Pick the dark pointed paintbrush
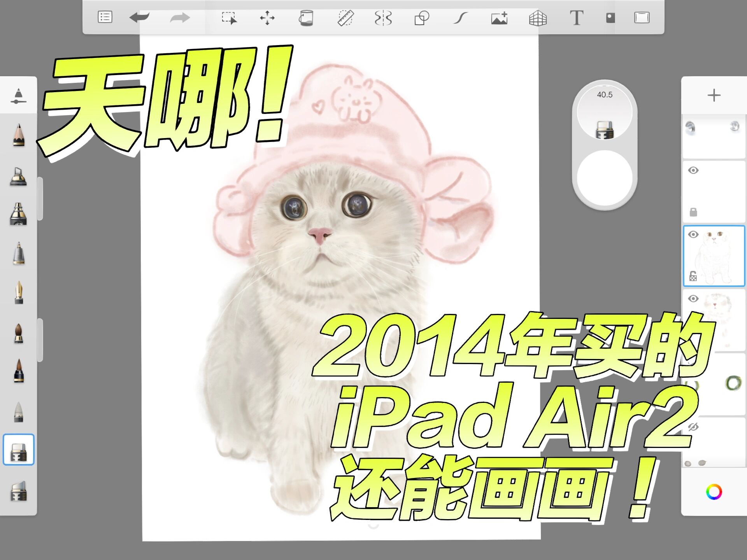This screenshot has width=747, height=560. tap(18, 371)
